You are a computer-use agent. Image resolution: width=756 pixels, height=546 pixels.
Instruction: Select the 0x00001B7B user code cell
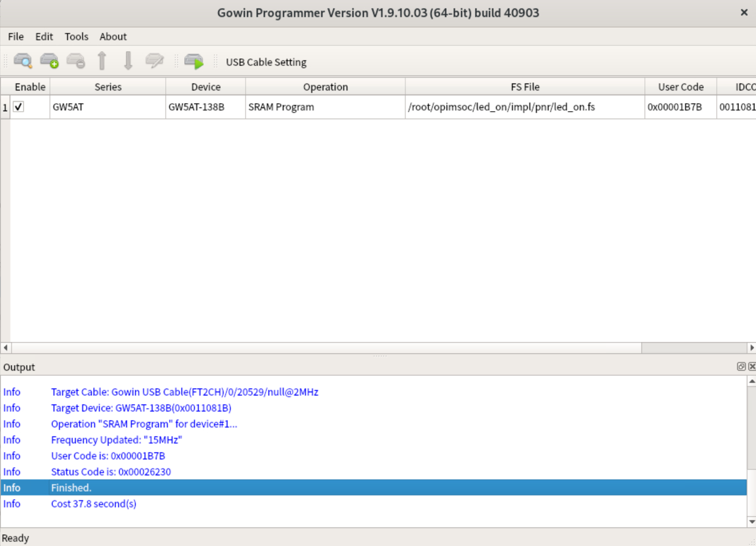(680, 107)
